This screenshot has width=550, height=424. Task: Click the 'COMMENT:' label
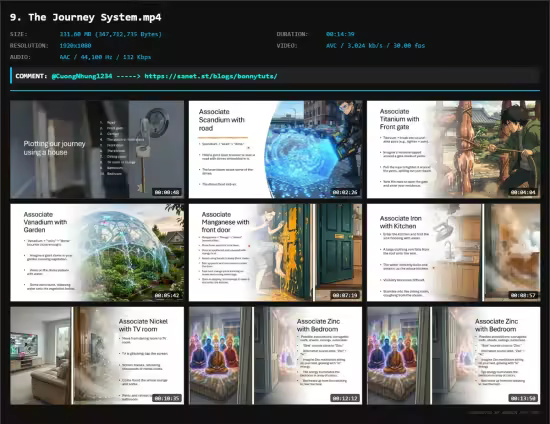[x=31, y=76]
